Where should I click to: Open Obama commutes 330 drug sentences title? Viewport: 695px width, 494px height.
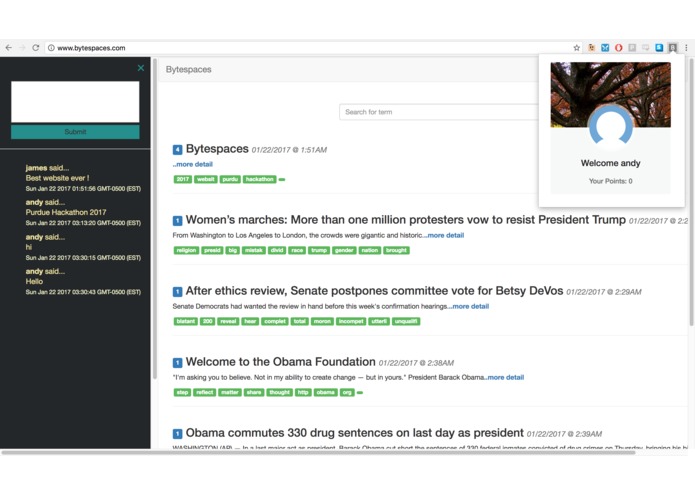coord(355,432)
